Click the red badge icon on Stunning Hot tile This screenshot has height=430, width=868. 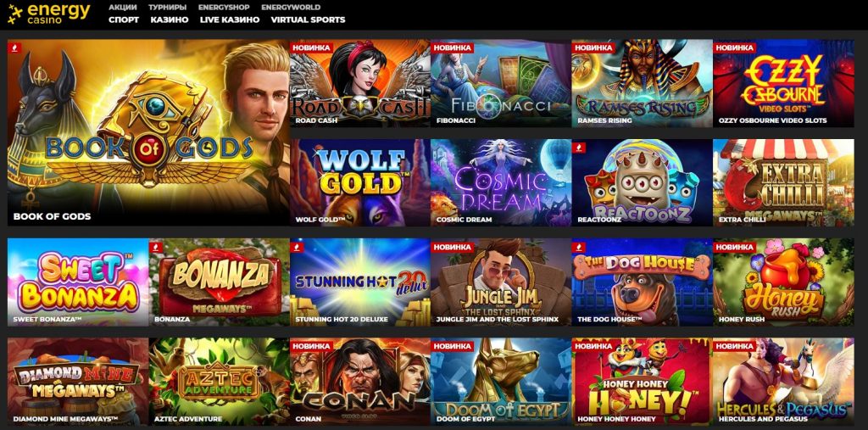(x=298, y=247)
